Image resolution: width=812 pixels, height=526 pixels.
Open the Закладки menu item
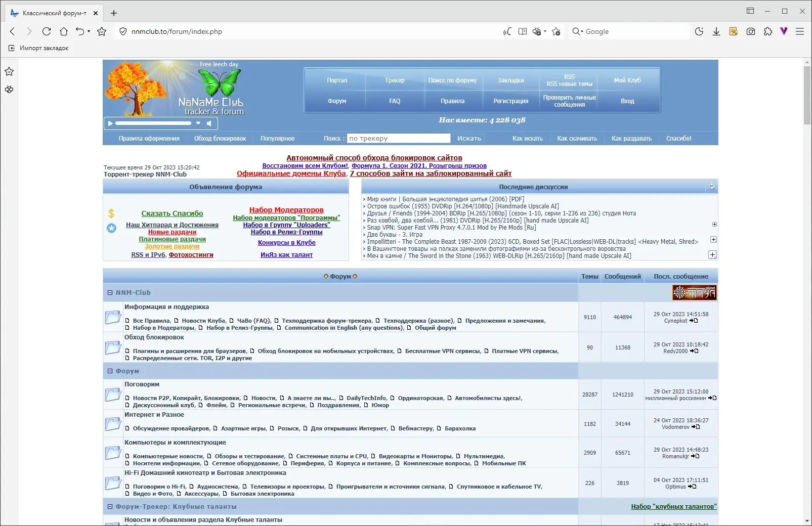[x=511, y=80]
